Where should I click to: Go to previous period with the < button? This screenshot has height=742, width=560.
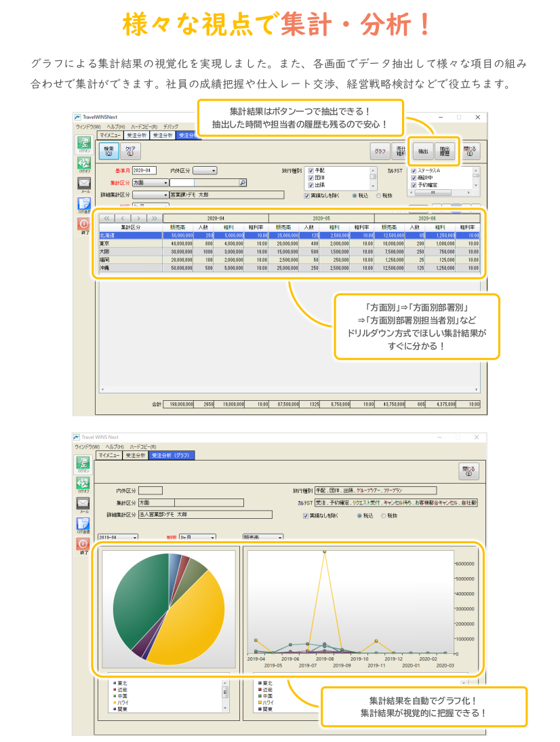[x=123, y=218]
